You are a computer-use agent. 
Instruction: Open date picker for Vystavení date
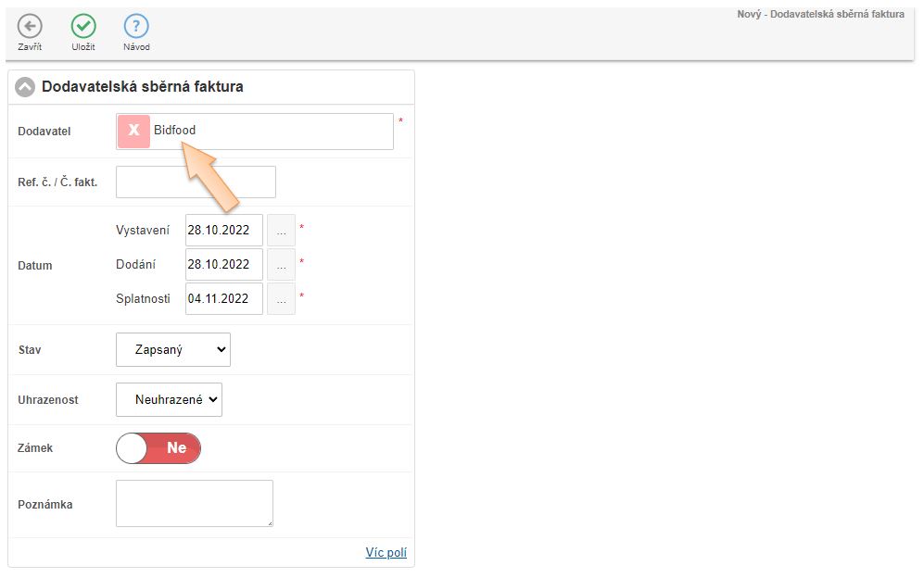tap(281, 230)
